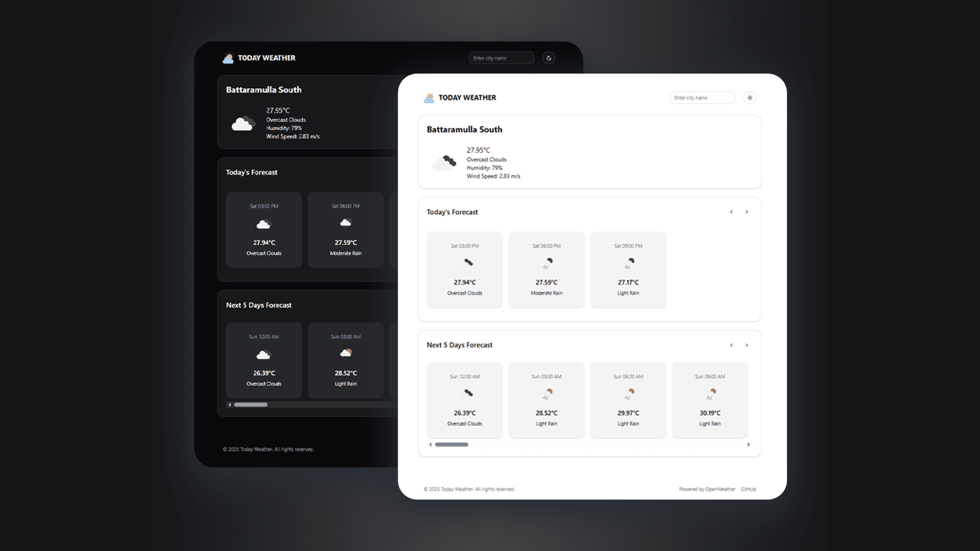Focus the dark window city name search field
This screenshot has width=980, height=551.
click(501, 58)
